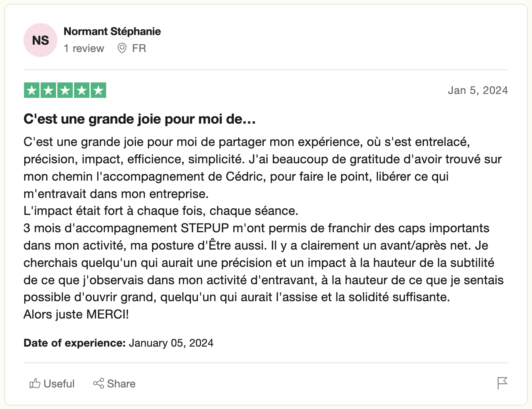
Task: Flag this review with the flag icon
Action: point(502,383)
